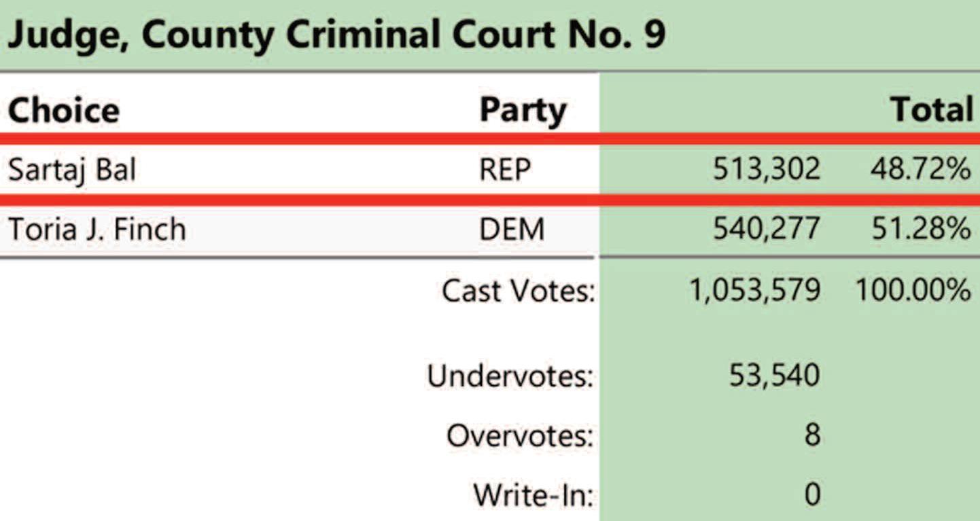Click the Judge, County Criminal Court No. 9 title
Image resolution: width=980 pixels, height=521 pixels.
(x=336, y=36)
